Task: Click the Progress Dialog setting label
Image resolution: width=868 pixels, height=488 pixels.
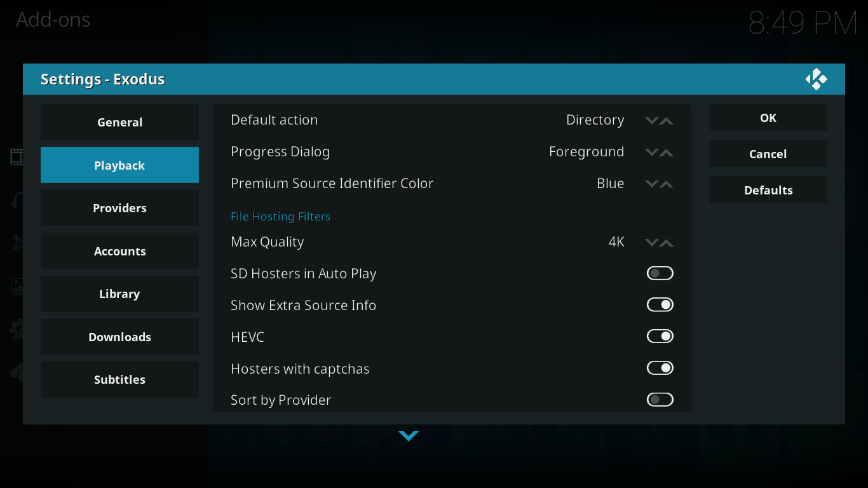Action: coord(280,152)
